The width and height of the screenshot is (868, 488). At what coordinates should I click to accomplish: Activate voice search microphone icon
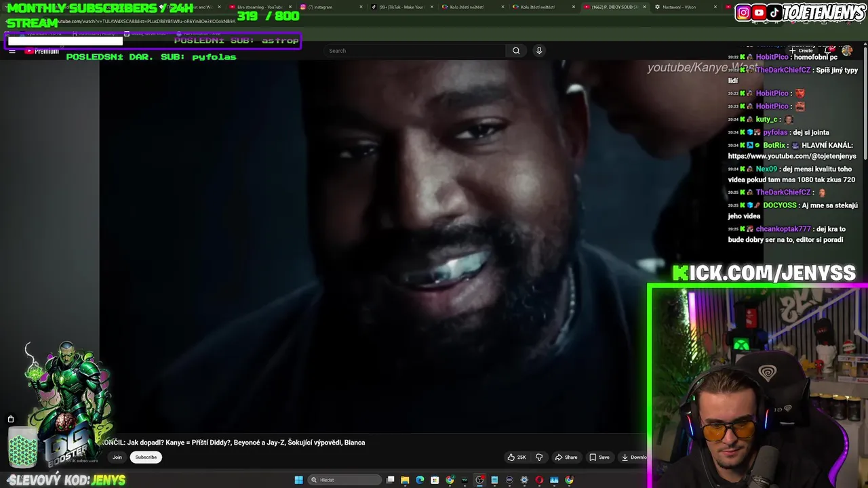539,51
